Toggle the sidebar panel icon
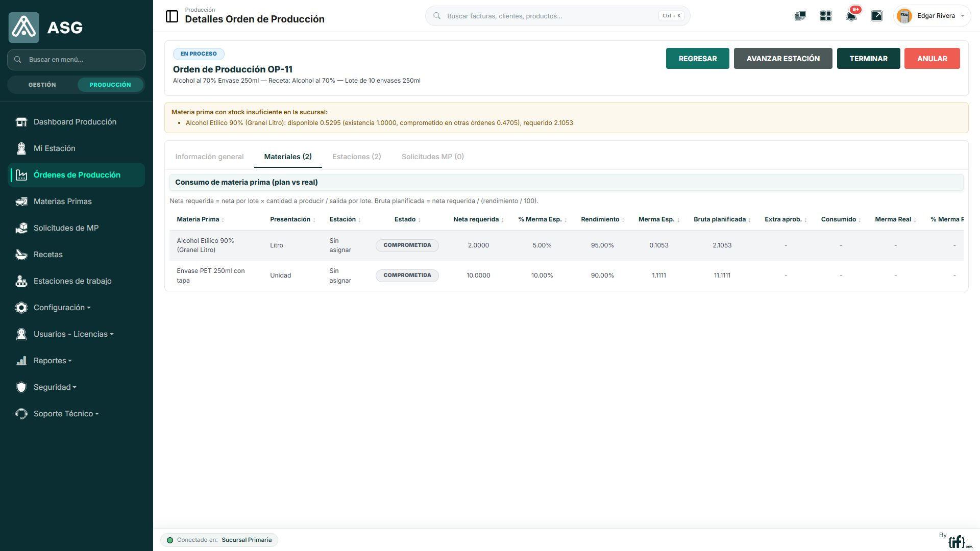 172,16
